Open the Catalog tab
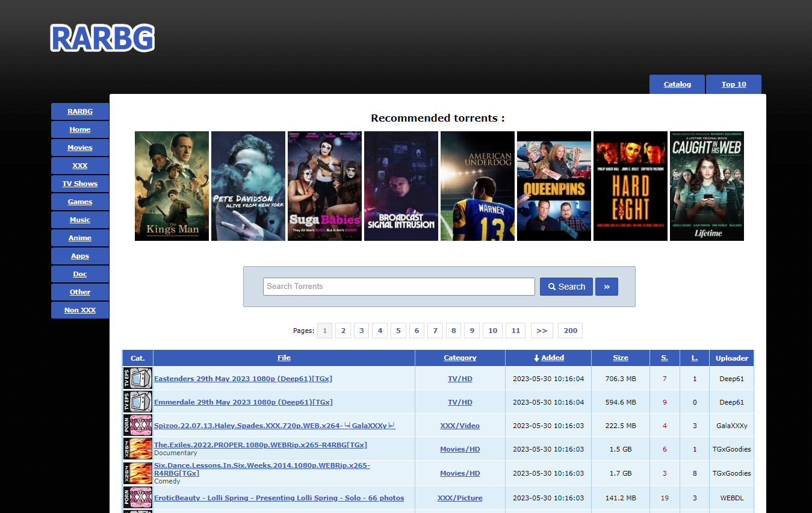 (x=677, y=84)
